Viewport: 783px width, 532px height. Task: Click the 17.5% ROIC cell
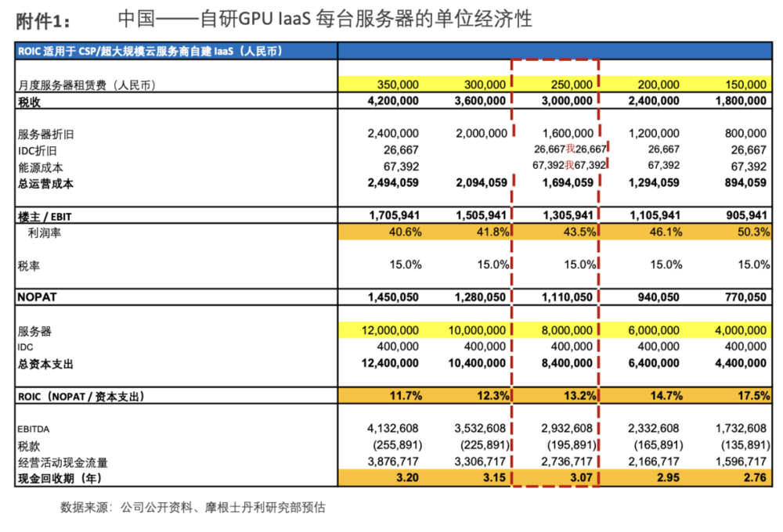tap(753, 396)
